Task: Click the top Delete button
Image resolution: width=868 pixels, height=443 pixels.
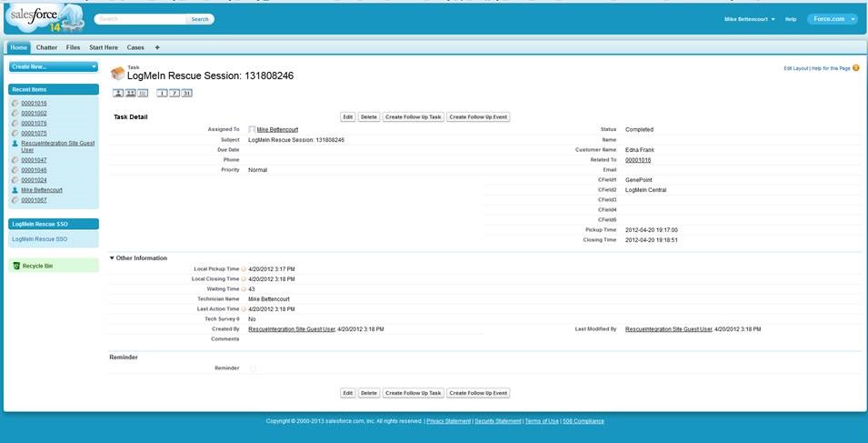Action: pyautogui.click(x=369, y=116)
